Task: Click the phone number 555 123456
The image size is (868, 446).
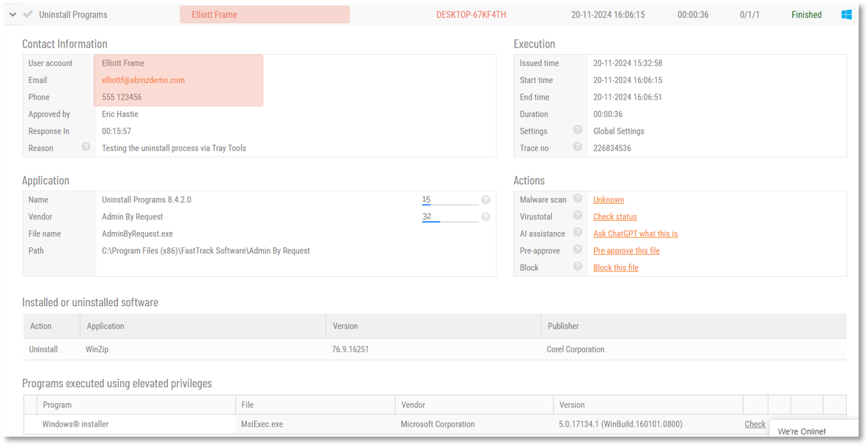Action: (x=122, y=97)
